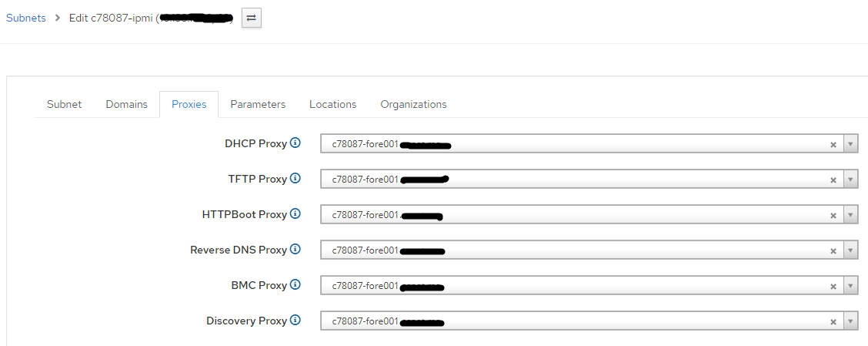
Task: Click the BMC Proxy info icon
Action: point(295,285)
